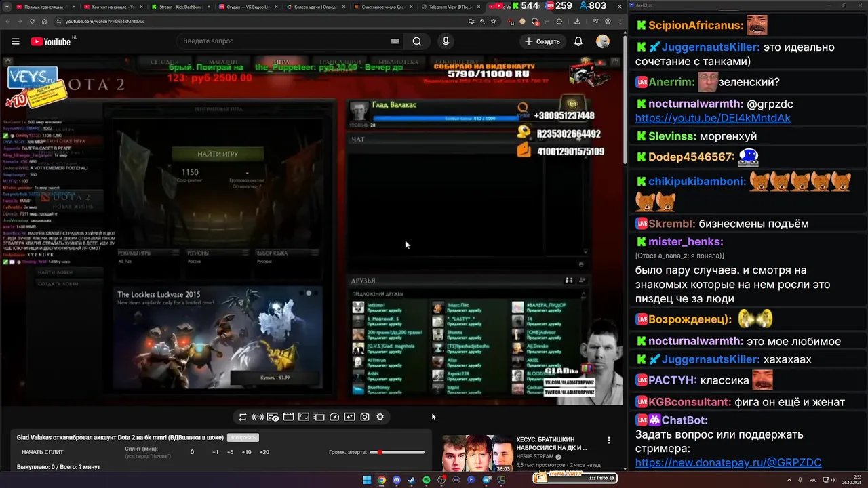This screenshot has width=868, height=488.
Task: Open the browser downloads icon
Action: tap(577, 21)
